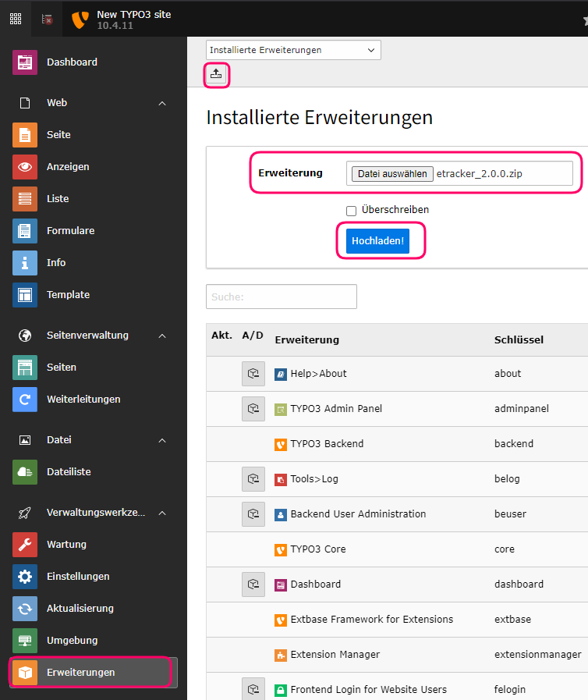Image resolution: width=588 pixels, height=700 pixels.
Task: Open the Erweiterungen box icon
Action: pyautogui.click(x=25, y=673)
